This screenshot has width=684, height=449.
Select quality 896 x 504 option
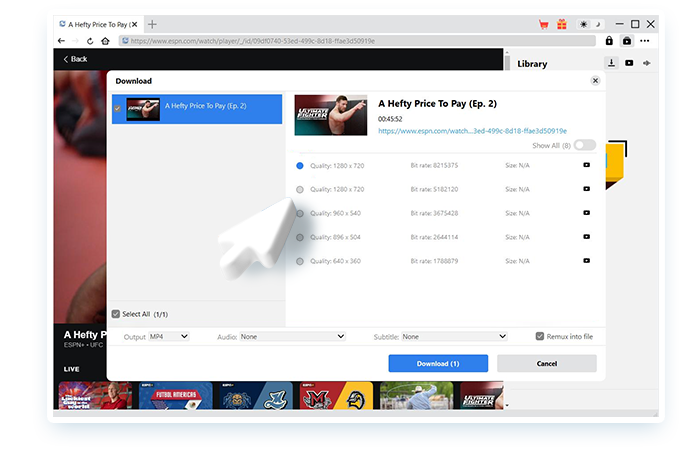[x=300, y=237]
